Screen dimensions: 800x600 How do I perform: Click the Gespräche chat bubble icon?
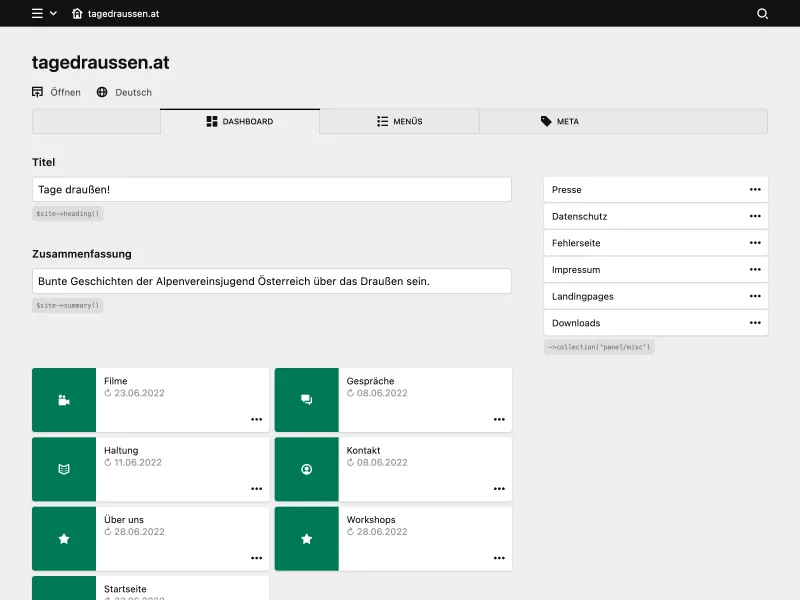tap(306, 399)
